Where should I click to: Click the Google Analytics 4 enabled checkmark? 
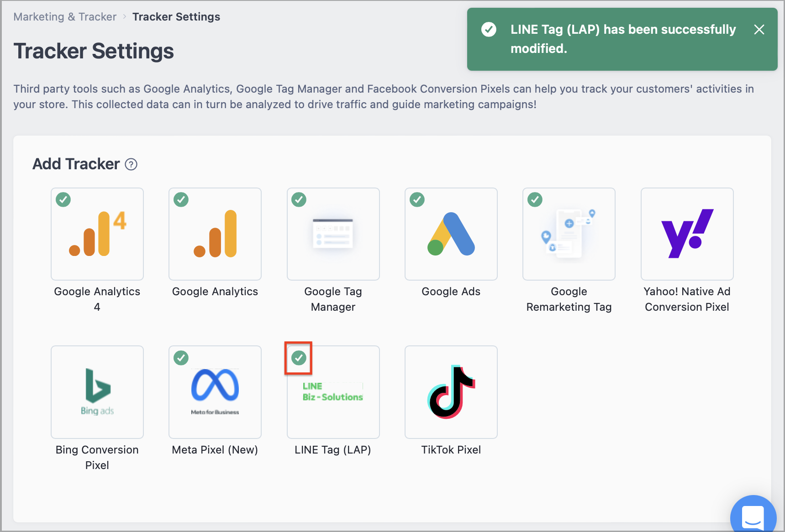point(63,199)
